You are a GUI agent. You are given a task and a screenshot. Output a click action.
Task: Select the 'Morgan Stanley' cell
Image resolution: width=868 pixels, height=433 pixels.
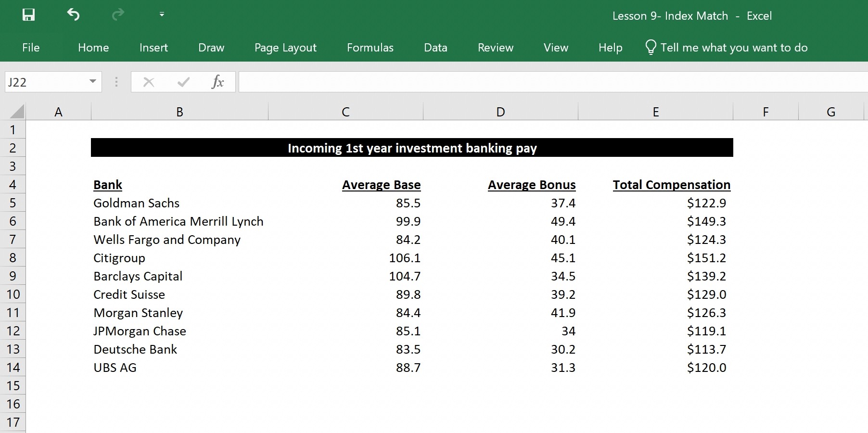pyautogui.click(x=179, y=313)
